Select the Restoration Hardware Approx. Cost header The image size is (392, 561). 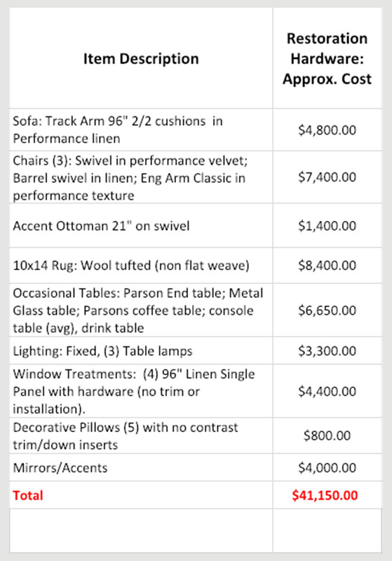pyautogui.click(x=327, y=58)
